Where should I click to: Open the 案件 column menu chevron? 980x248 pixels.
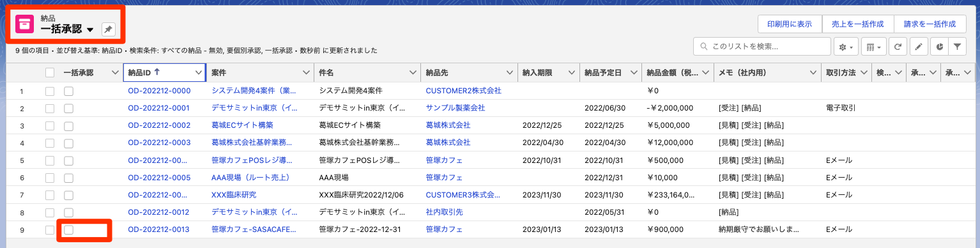(x=306, y=73)
